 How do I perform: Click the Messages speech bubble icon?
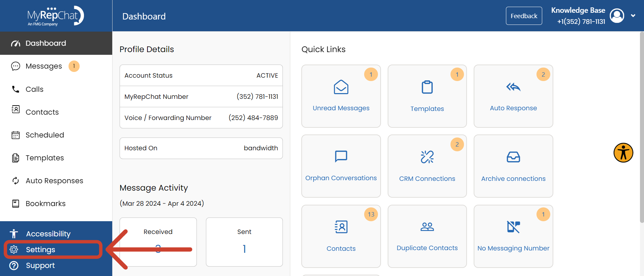tap(15, 66)
